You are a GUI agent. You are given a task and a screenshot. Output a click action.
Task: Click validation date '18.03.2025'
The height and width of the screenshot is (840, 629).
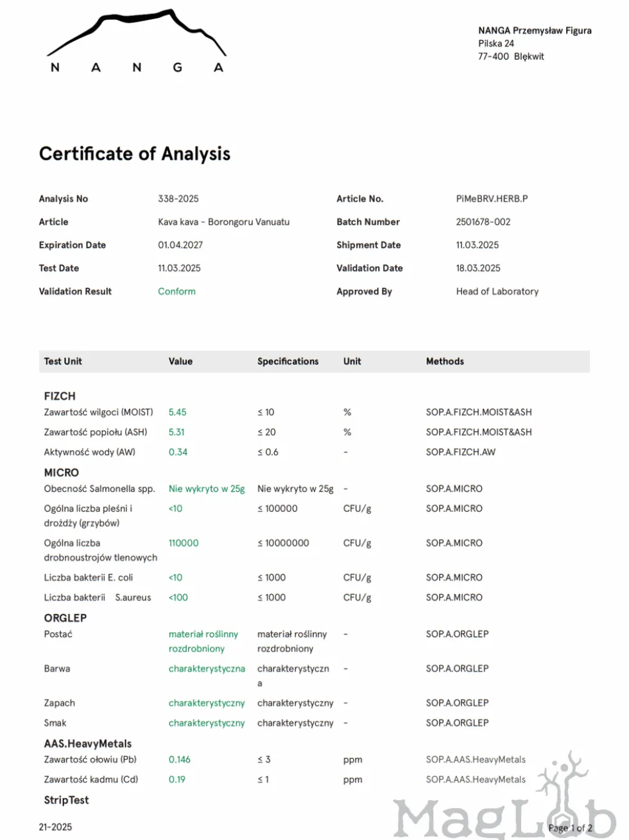pyautogui.click(x=478, y=268)
